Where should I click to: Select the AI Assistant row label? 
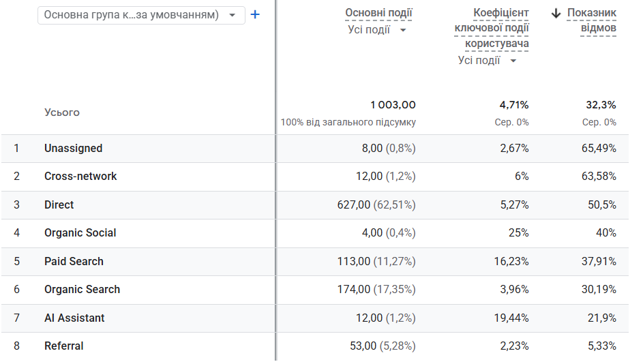(74, 318)
